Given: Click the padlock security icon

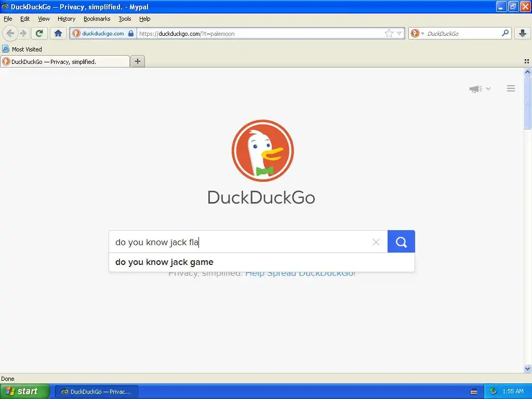Looking at the screenshot, I should (x=130, y=33).
